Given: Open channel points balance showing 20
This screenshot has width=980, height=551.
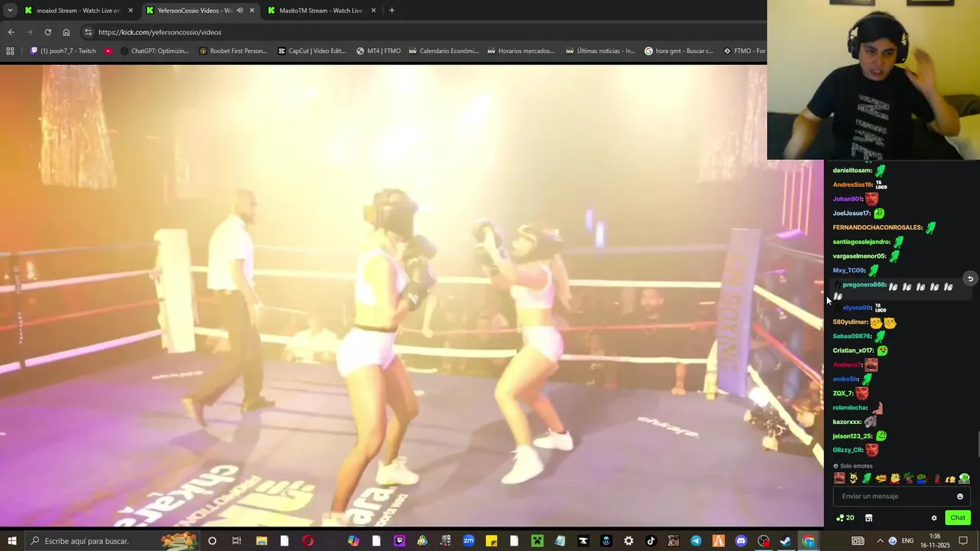Looking at the screenshot, I should pos(845,518).
